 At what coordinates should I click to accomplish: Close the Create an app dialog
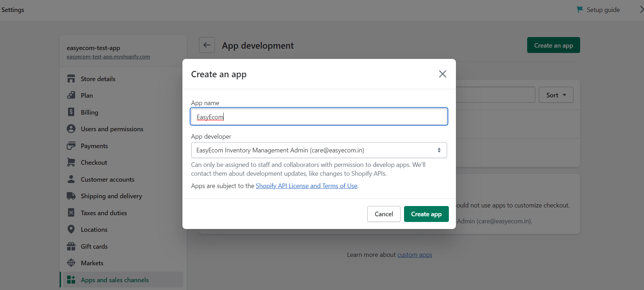pos(443,74)
